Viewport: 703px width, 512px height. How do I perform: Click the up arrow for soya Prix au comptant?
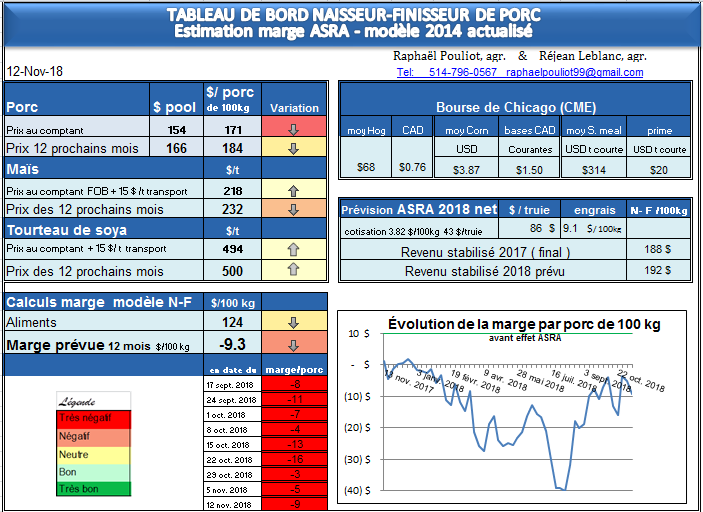pos(294,249)
